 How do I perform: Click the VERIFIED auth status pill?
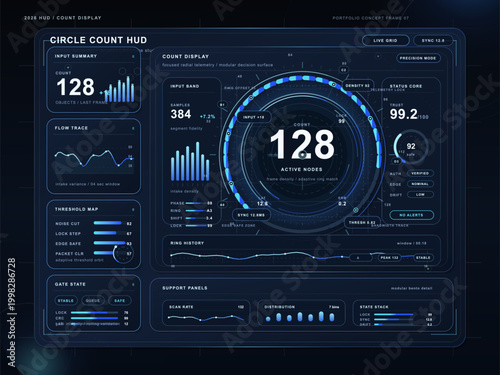point(420,173)
